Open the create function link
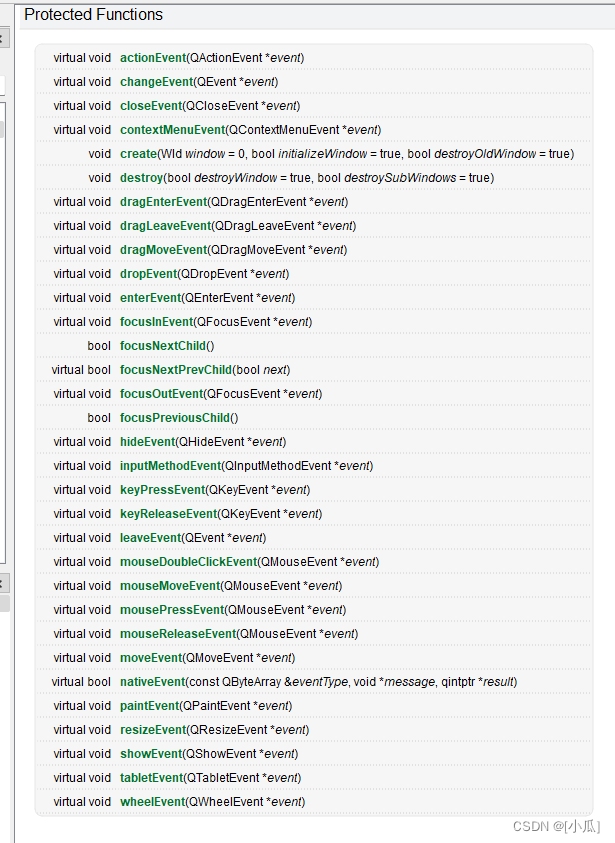Viewport: 615px width, 843px height. 138,154
